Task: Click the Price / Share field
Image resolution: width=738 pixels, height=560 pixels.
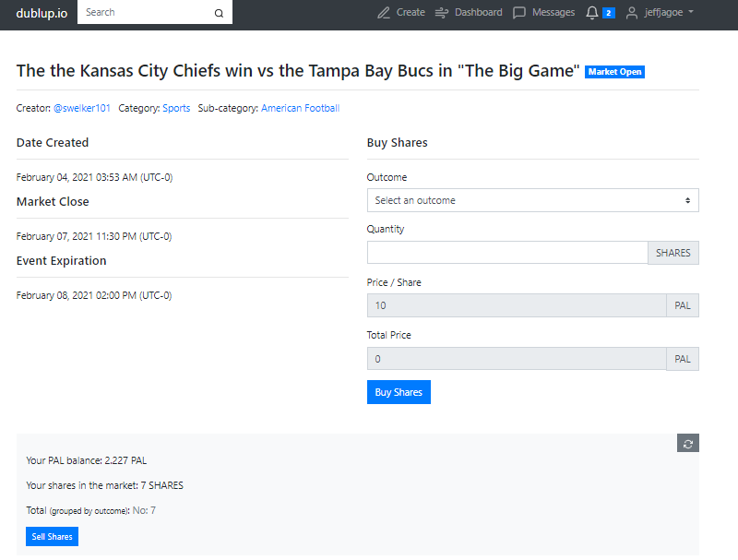Action: (517, 305)
